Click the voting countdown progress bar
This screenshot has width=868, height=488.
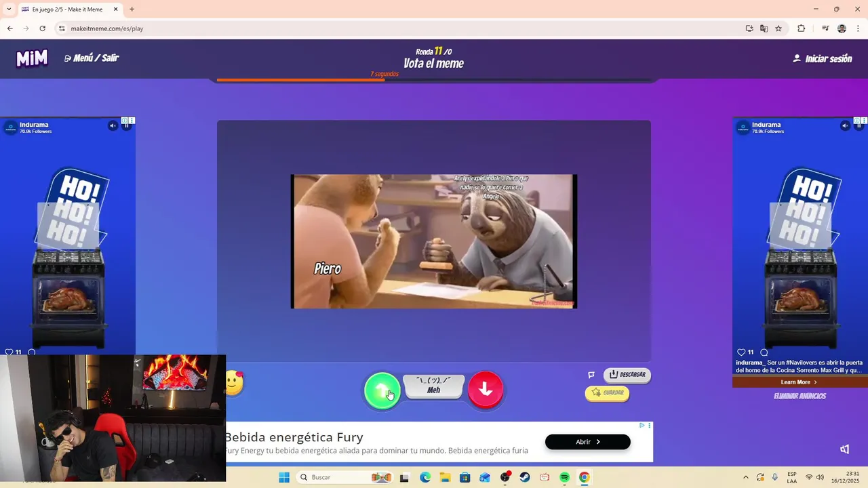[434, 80]
